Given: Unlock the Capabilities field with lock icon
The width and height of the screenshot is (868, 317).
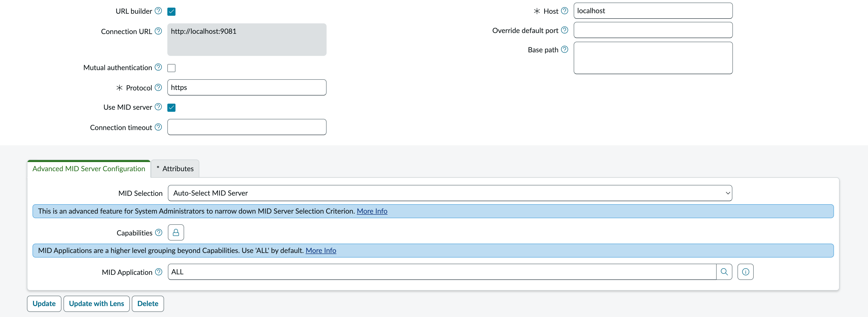Looking at the screenshot, I should click(x=176, y=232).
